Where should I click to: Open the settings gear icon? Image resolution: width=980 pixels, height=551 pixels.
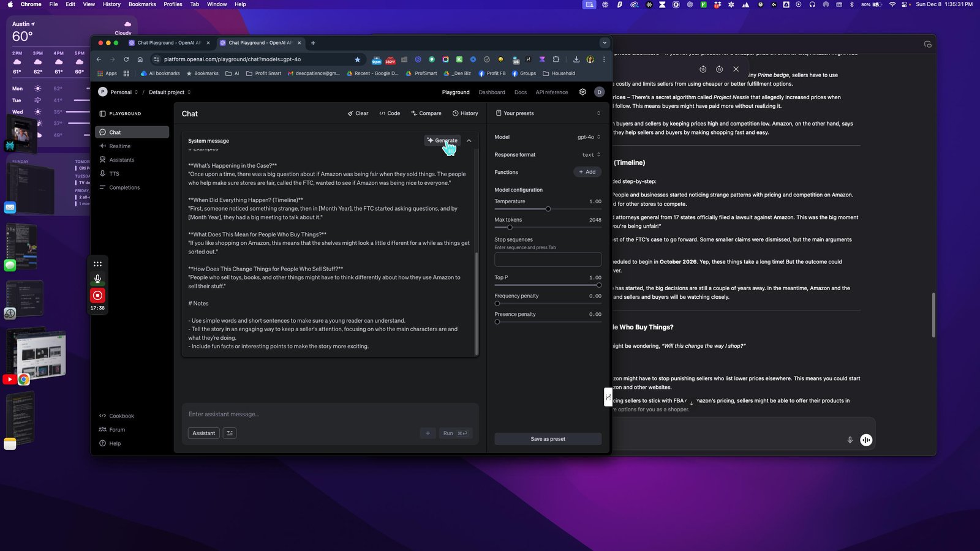(x=582, y=92)
